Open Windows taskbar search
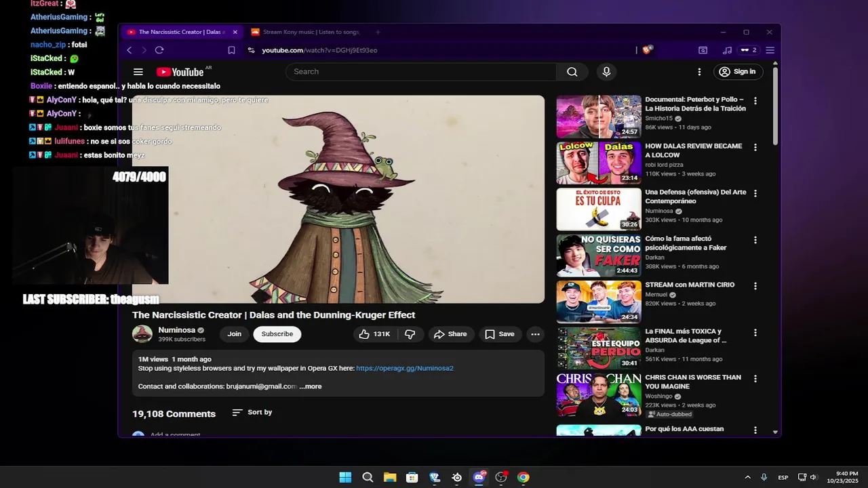Image resolution: width=868 pixels, height=488 pixels. (368, 477)
